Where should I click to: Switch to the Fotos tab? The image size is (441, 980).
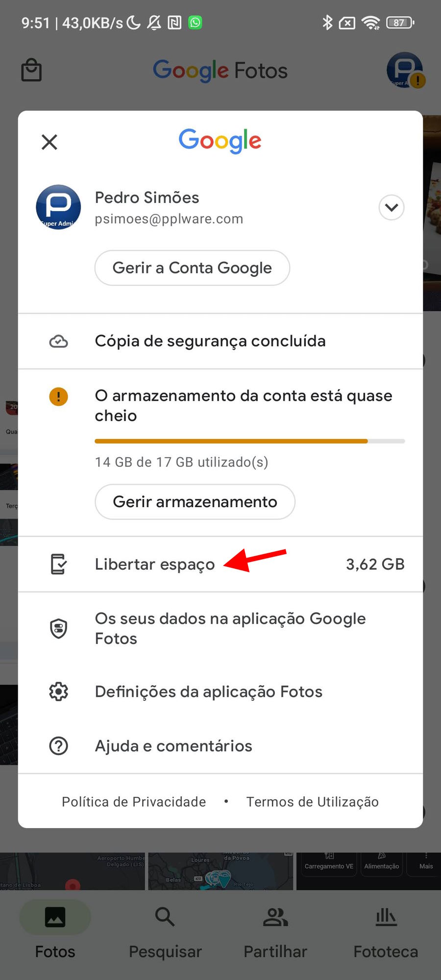coord(55,931)
